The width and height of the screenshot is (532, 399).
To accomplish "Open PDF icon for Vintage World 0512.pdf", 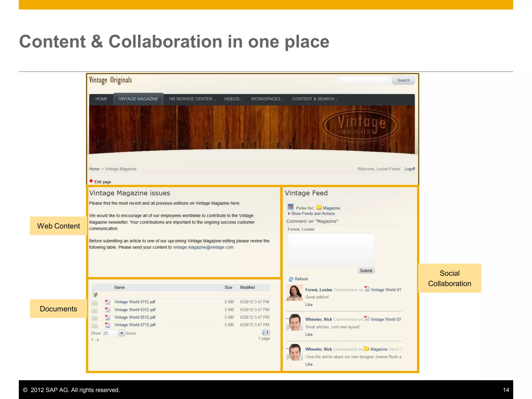I will coord(107,317).
